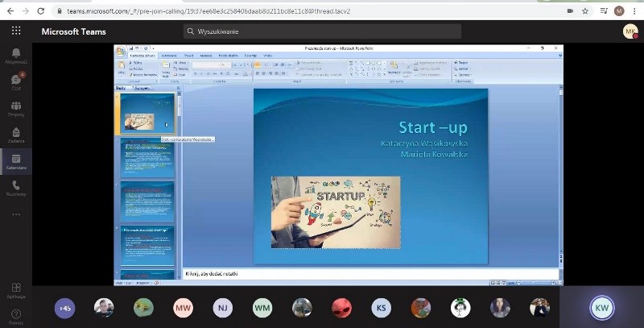The height and width of the screenshot is (328, 644).
Task: Open Zadania from the left rail
Action: tap(16, 135)
